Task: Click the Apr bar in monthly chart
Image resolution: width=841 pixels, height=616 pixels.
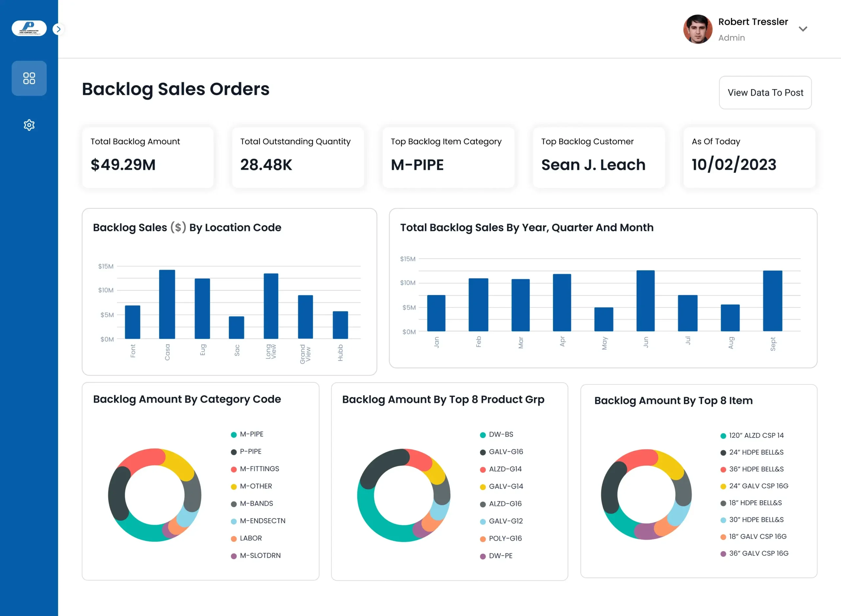Action: tap(562, 303)
